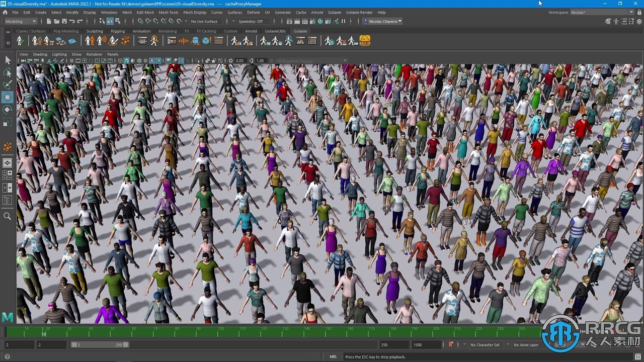Image resolution: width=644 pixels, height=362 pixels.
Task: Save the current scene icon
Action: [63, 21]
